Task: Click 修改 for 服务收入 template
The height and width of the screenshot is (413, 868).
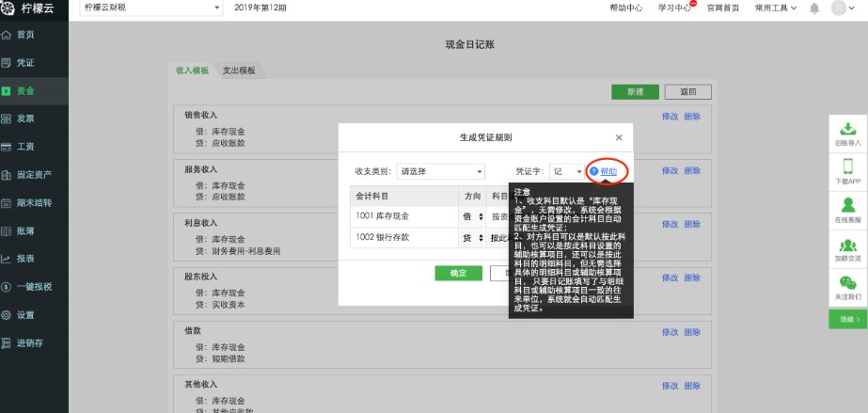Action: [670, 170]
